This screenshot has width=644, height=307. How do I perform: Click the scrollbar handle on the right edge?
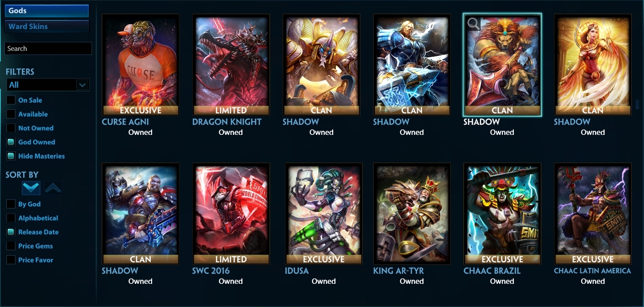click(637, 104)
